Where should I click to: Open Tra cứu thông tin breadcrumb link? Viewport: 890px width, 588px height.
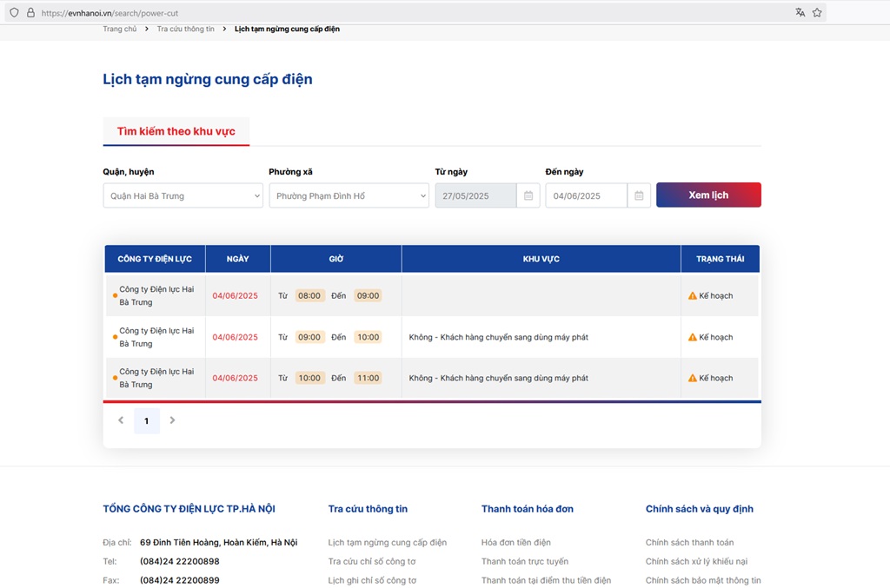[x=185, y=29]
